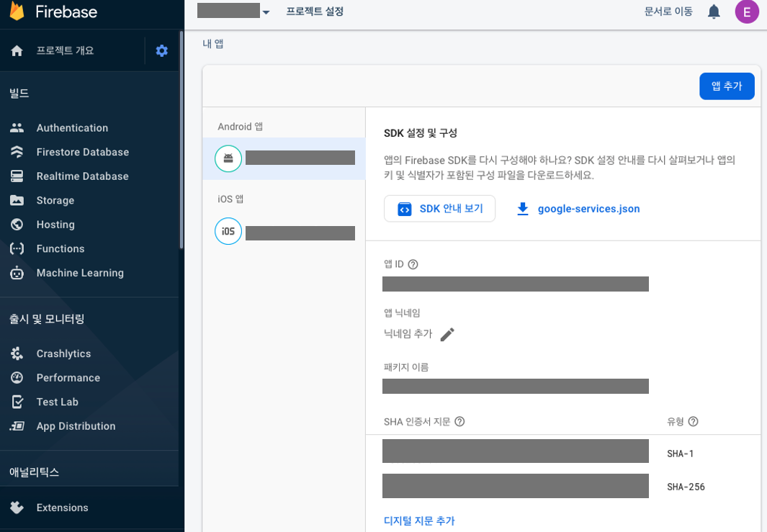Open project settings gear icon

(162, 50)
